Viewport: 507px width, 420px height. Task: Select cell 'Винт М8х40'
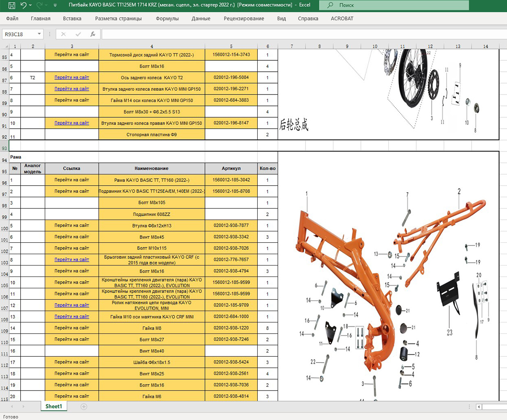coord(152,351)
